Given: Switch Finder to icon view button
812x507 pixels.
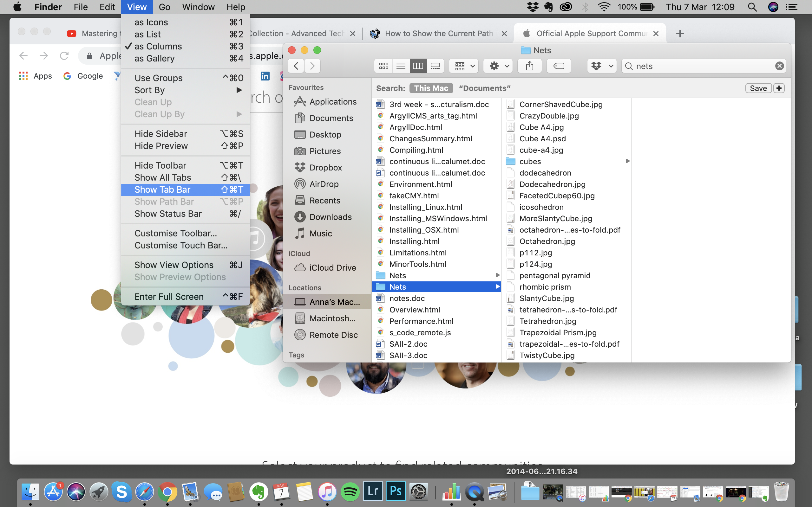Looking at the screenshot, I should tap(383, 66).
